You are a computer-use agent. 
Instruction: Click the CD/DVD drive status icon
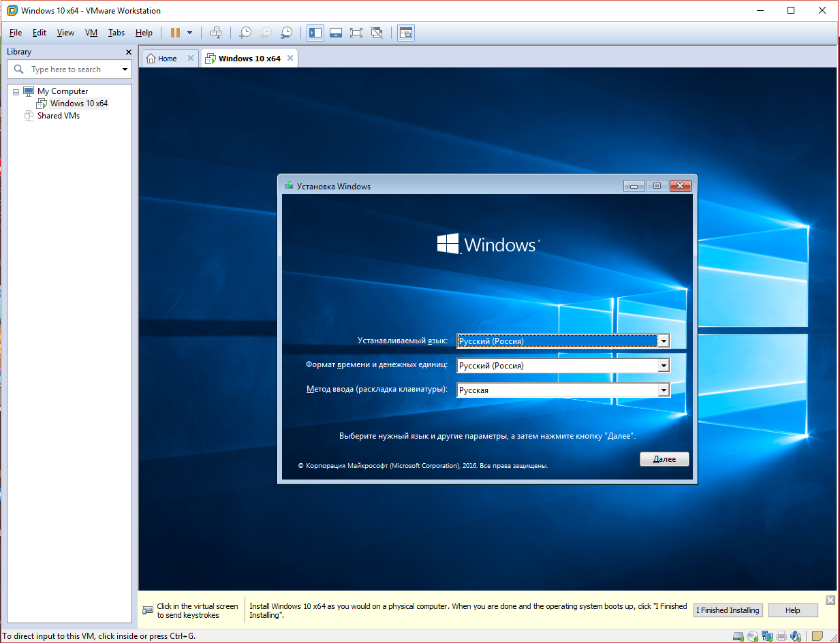[753, 636]
